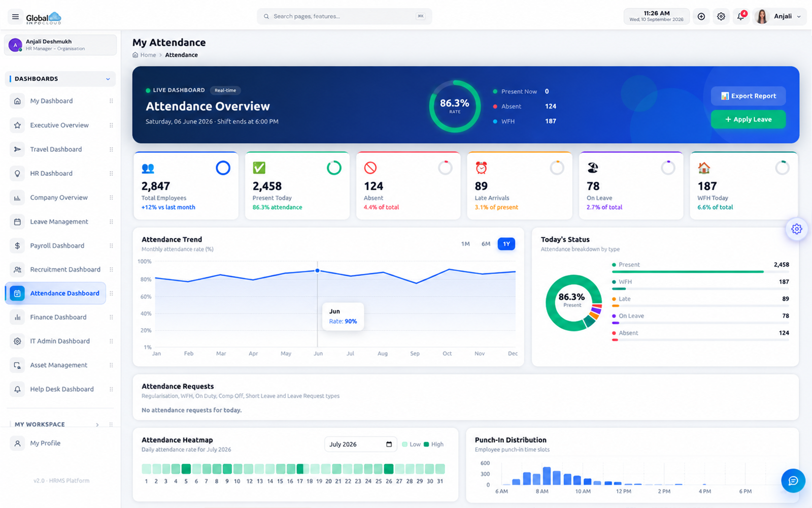Open the notifications bell
Screen dimensions: 812x508
click(x=740, y=17)
